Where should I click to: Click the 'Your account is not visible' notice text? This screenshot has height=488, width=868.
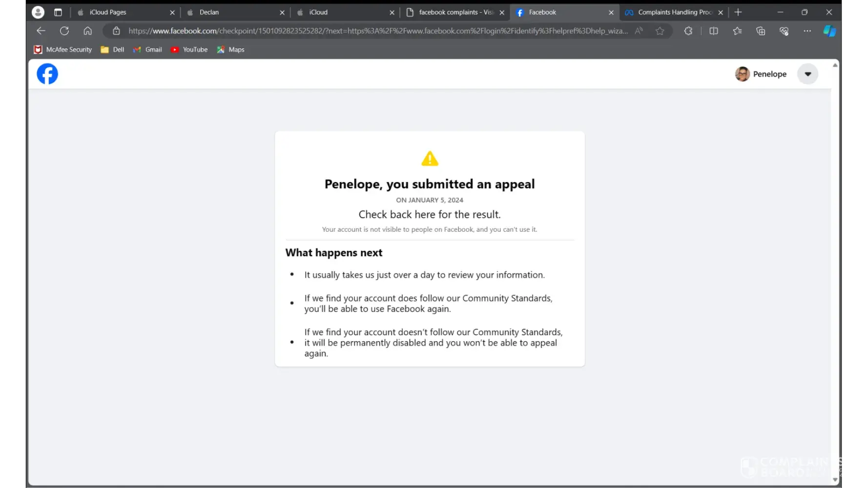[x=430, y=229]
